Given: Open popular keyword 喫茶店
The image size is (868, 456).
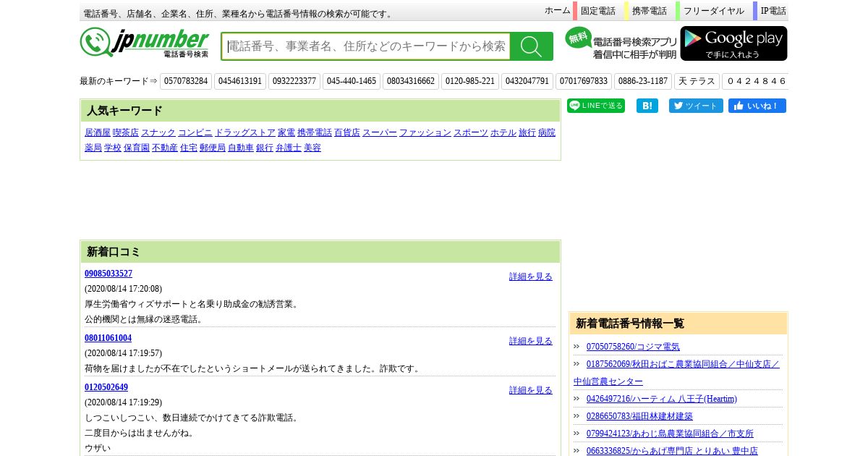Looking at the screenshot, I should pos(126,132).
